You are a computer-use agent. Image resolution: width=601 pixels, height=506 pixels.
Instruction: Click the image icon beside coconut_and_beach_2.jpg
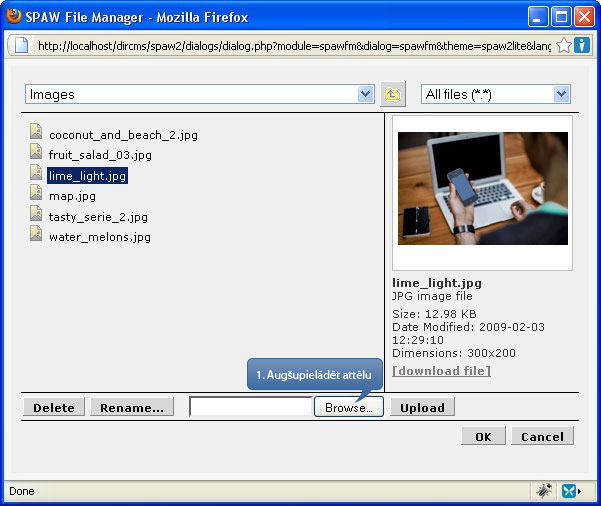click(x=36, y=131)
